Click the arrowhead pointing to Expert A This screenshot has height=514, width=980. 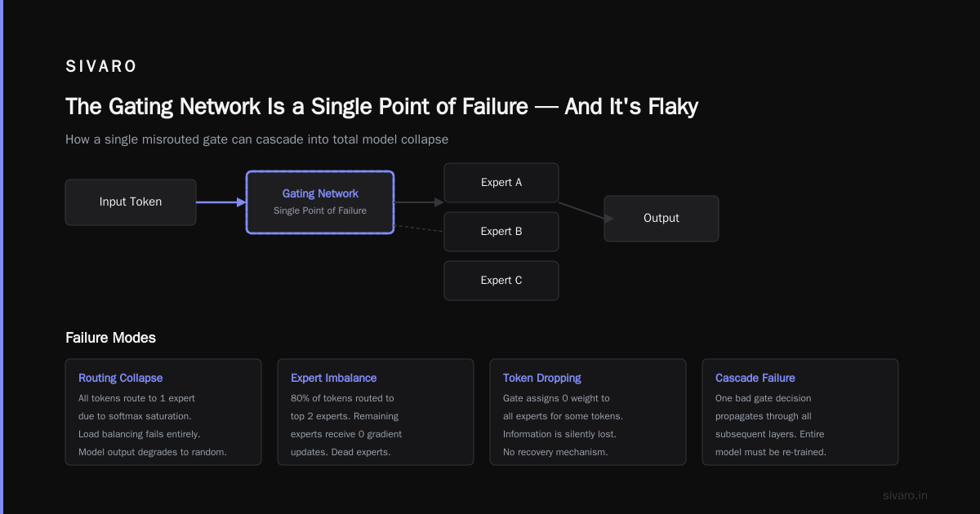[x=439, y=202]
